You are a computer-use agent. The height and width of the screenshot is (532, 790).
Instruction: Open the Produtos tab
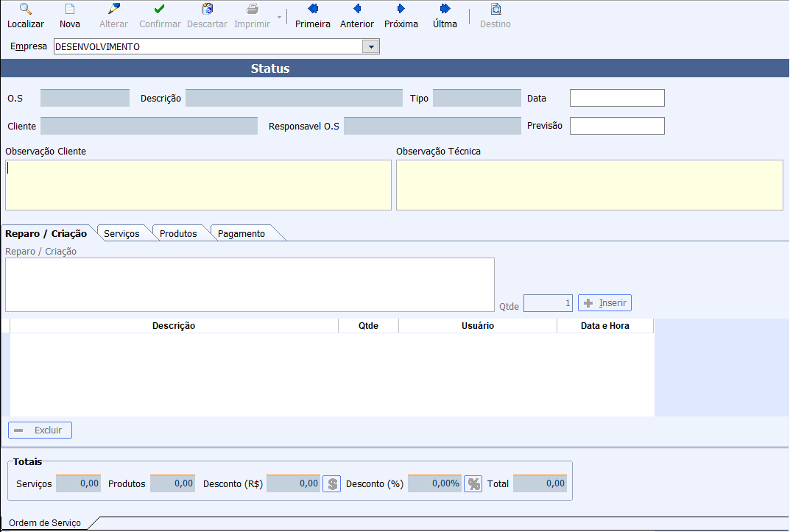178,233
